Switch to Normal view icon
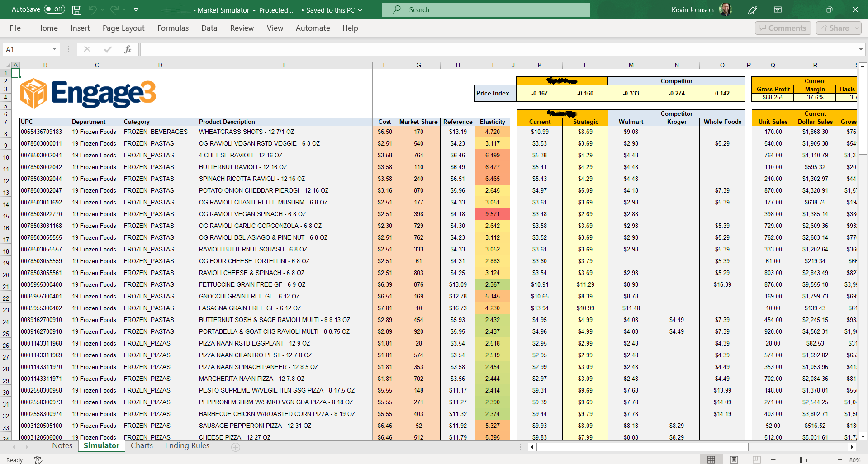 click(x=711, y=459)
